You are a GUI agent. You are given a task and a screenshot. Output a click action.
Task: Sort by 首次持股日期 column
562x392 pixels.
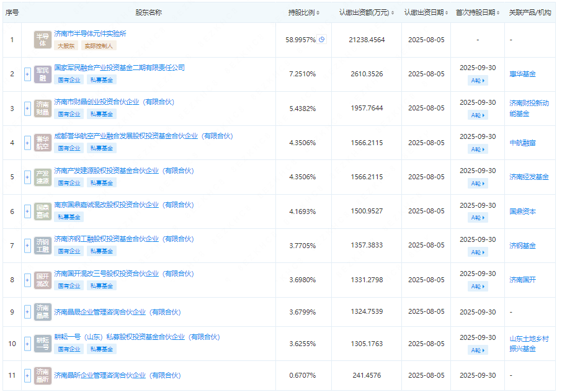(x=479, y=12)
